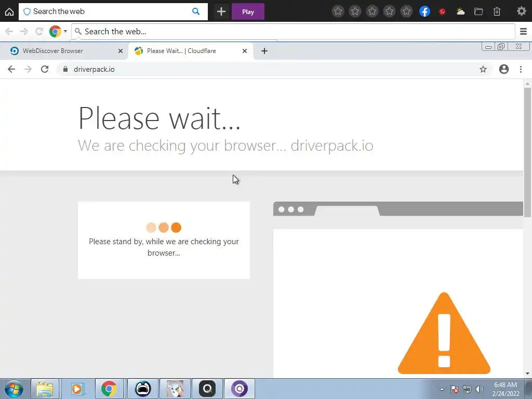Select the 'Please Wait... | Cloudflare' tab
This screenshot has height=399, width=532.
point(190,51)
